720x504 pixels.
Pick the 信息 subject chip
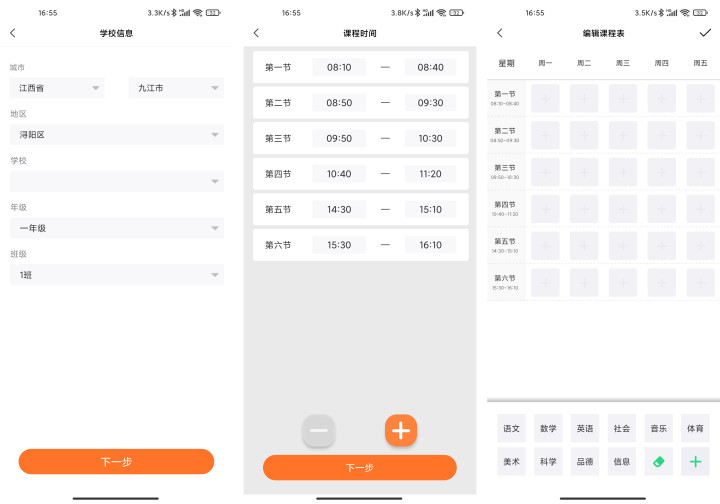tap(622, 461)
